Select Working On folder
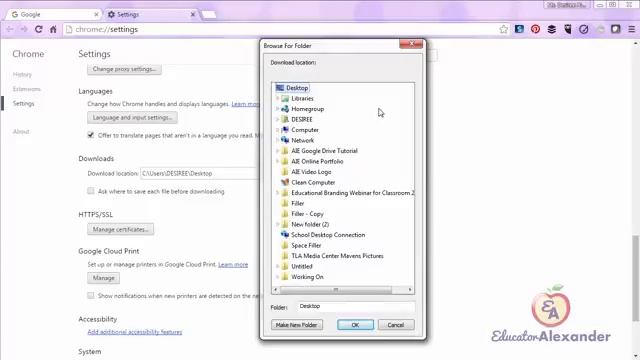The image size is (640, 360). [307, 277]
